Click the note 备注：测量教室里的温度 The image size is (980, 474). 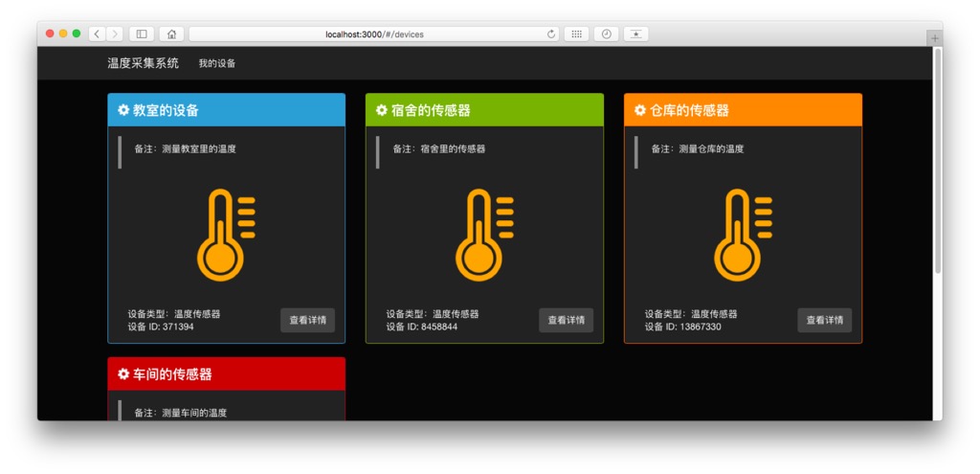point(185,148)
